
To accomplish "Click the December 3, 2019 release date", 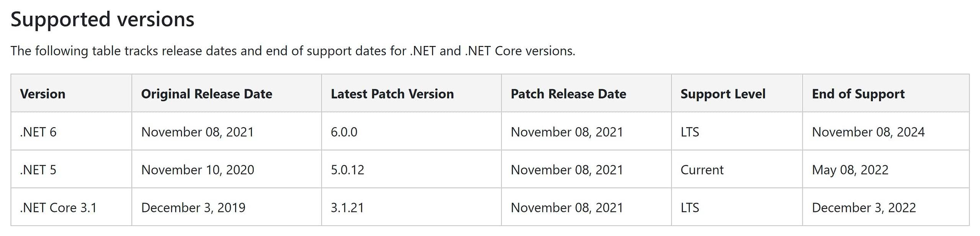I will coord(193,208).
